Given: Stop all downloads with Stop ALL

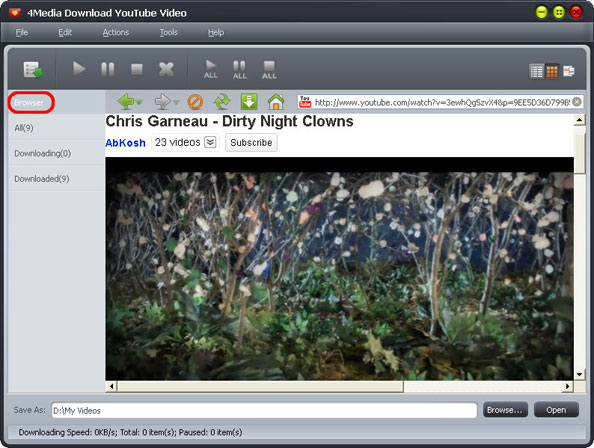Looking at the screenshot, I should click(x=269, y=70).
